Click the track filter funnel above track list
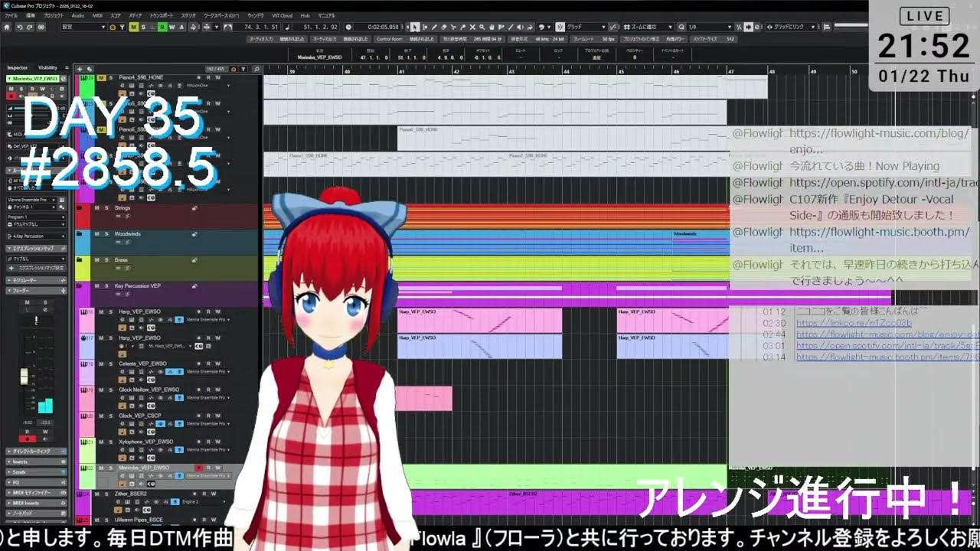The width and height of the screenshot is (980, 551). 243,69
